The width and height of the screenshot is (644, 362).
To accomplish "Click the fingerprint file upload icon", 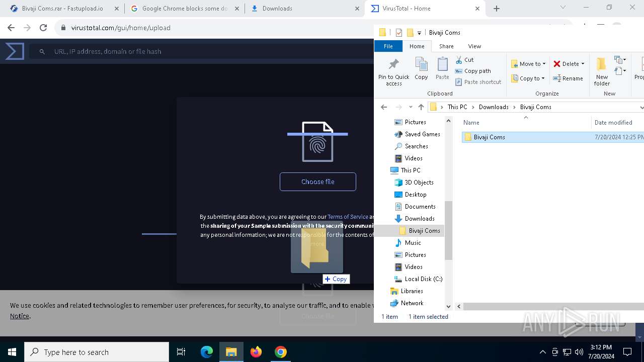I will (x=317, y=142).
